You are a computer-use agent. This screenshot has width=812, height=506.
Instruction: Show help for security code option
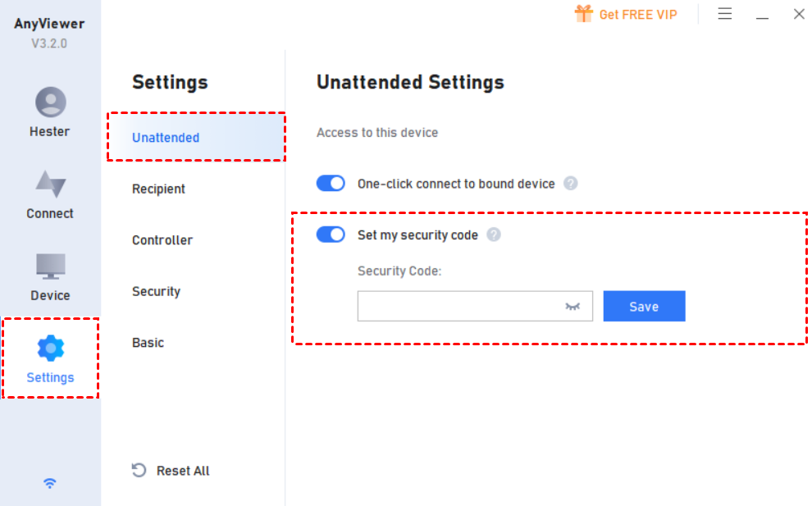(x=494, y=235)
